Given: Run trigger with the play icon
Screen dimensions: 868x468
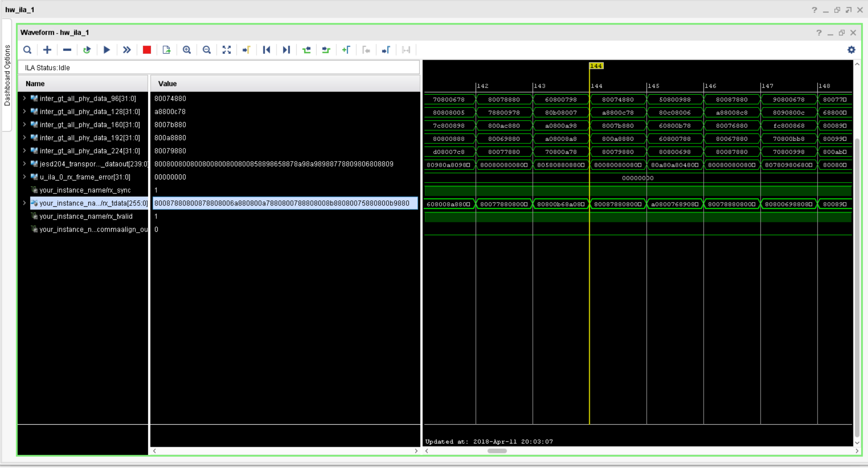Looking at the screenshot, I should [x=107, y=50].
